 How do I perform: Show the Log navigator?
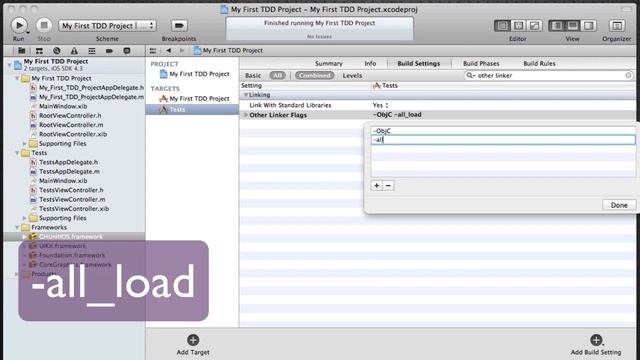tap(127, 51)
